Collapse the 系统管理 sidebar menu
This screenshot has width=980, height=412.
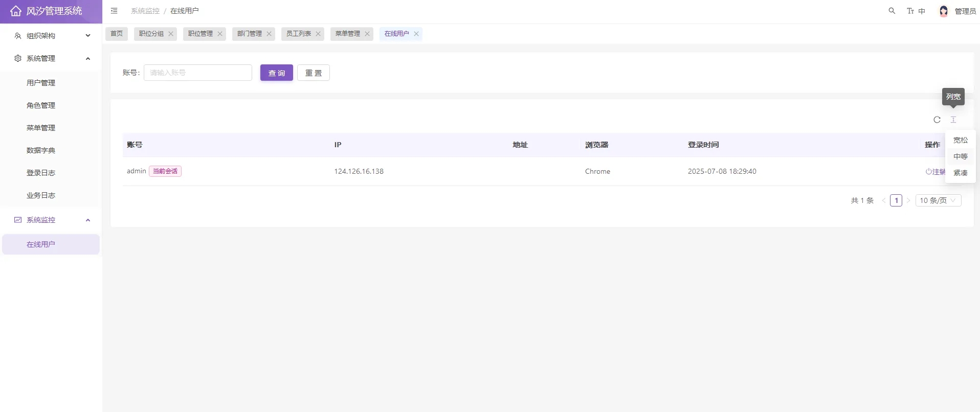tap(51, 58)
